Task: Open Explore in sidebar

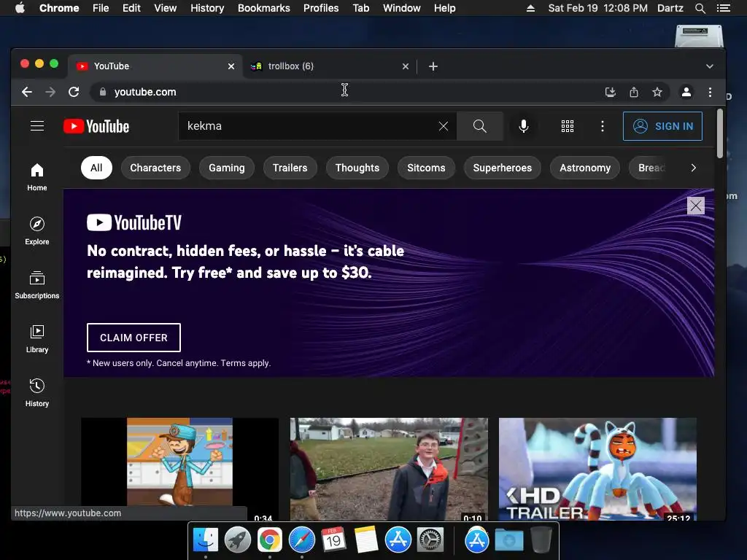Action: pyautogui.click(x=37, y=231)
